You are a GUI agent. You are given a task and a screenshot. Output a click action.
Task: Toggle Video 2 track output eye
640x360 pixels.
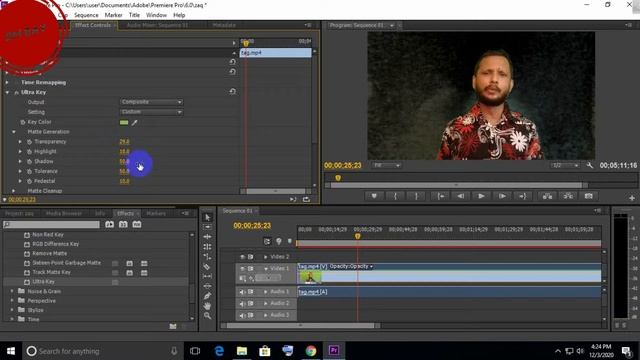[242, 257]
